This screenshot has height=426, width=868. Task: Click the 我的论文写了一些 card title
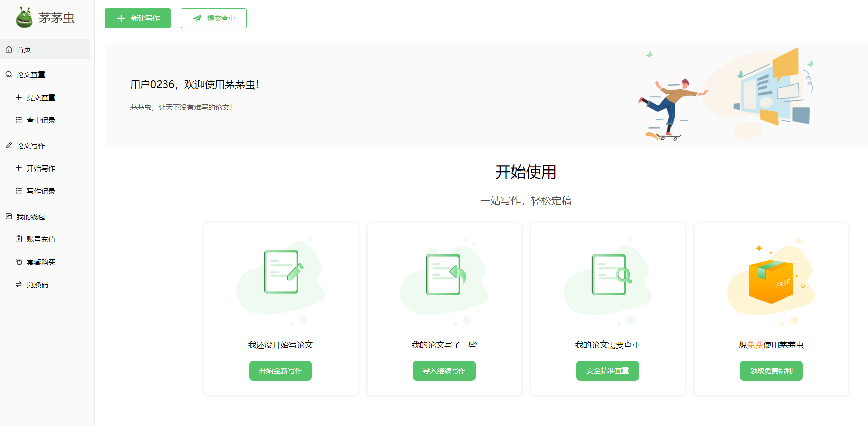click(444, 345)
